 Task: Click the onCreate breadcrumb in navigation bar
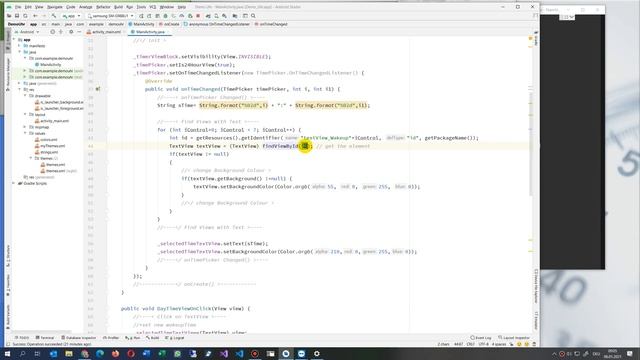(x=169, y=24)
